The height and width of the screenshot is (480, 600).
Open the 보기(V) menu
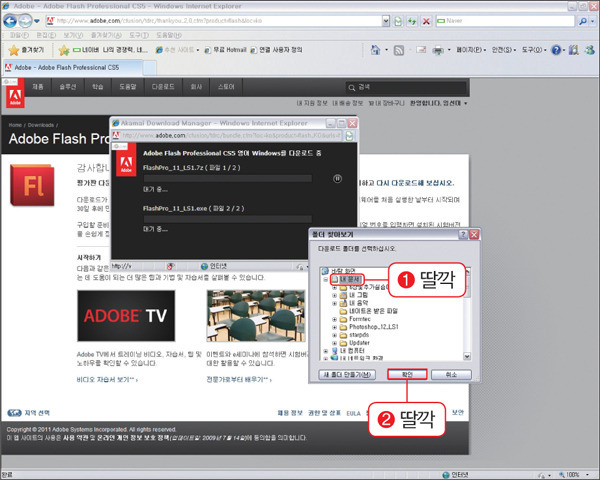73,35
